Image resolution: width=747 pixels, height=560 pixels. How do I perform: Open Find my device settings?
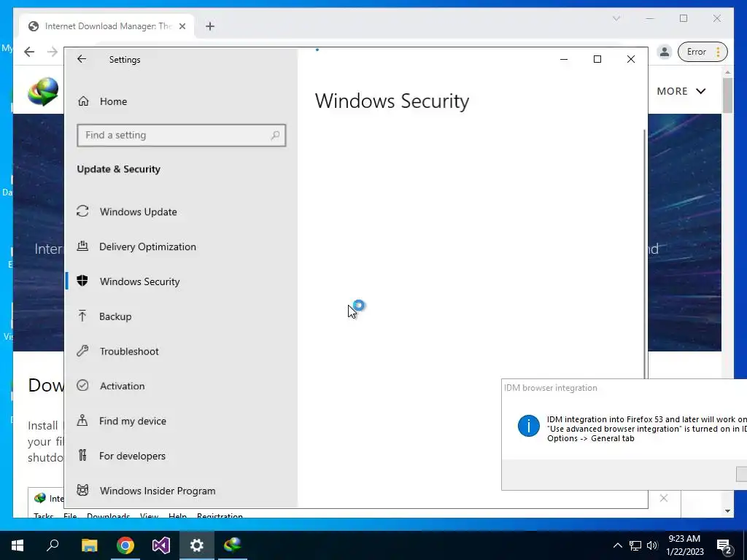click(181, 421)
